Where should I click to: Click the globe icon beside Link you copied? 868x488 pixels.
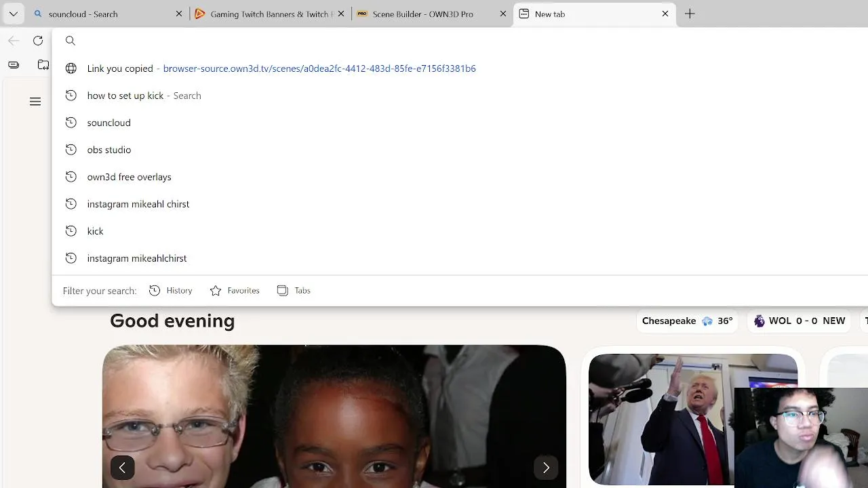click(x=71, y=68)
